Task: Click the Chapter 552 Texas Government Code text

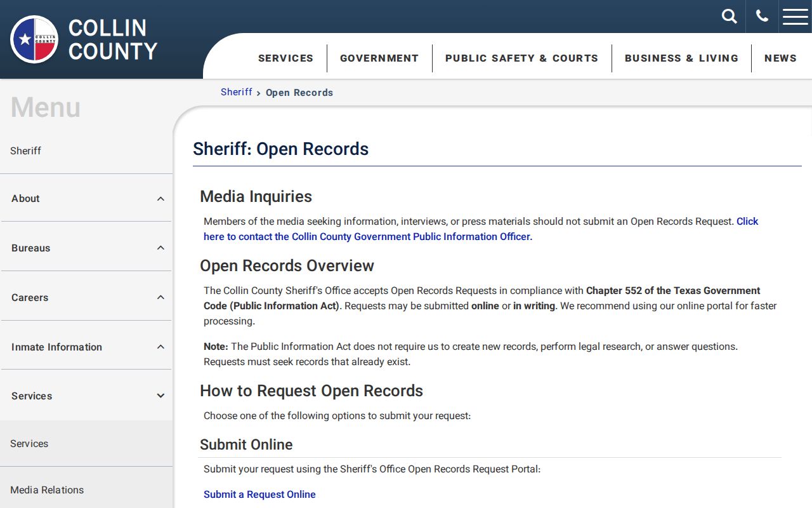Action: tap(482, 298)
